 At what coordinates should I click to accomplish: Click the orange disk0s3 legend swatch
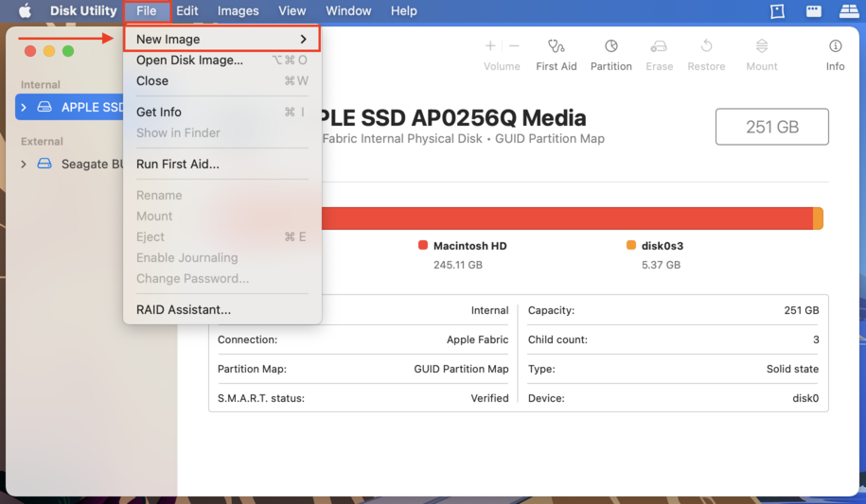(630, 245)
